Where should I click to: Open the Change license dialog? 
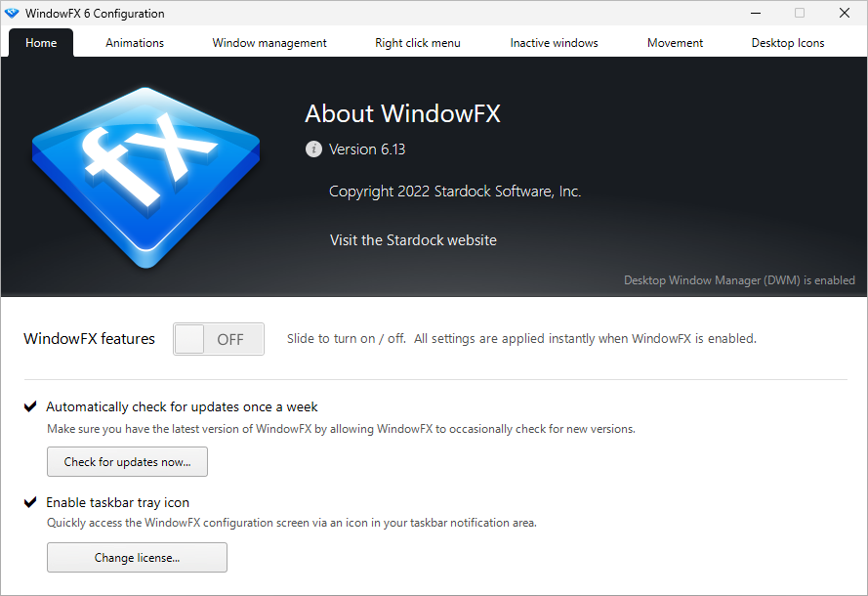pos(137,557)
